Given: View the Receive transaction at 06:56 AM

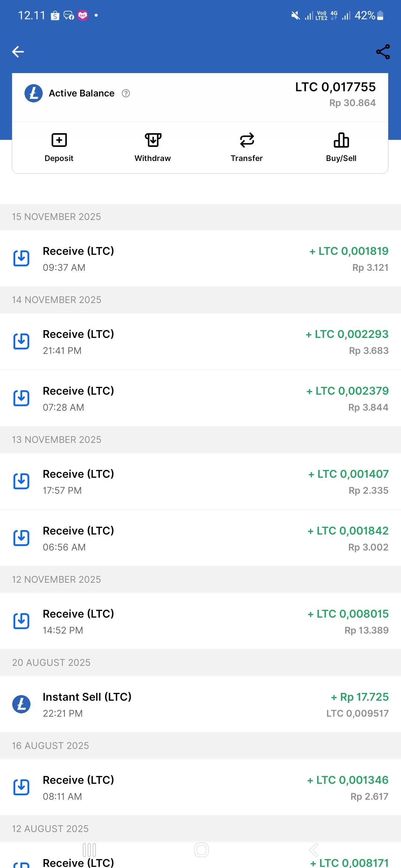Looking at the screenshot, I should (x=200, y=538).
